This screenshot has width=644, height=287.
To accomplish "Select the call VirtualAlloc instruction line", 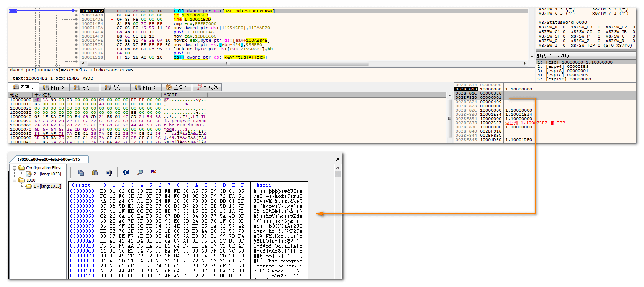I will pos(220,57).
